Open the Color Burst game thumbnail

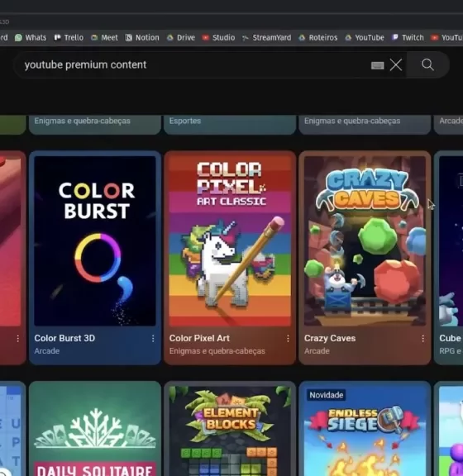click(95, 241)
